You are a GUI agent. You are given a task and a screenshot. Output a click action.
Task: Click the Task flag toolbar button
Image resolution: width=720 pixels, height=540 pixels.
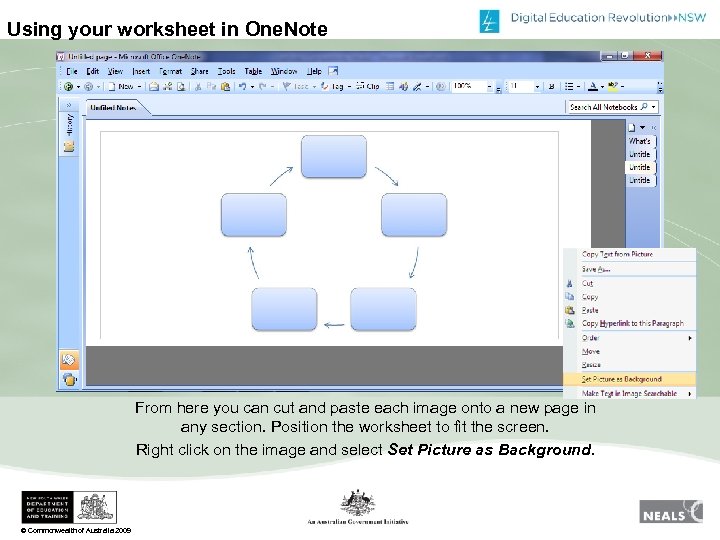coord(296,86)
